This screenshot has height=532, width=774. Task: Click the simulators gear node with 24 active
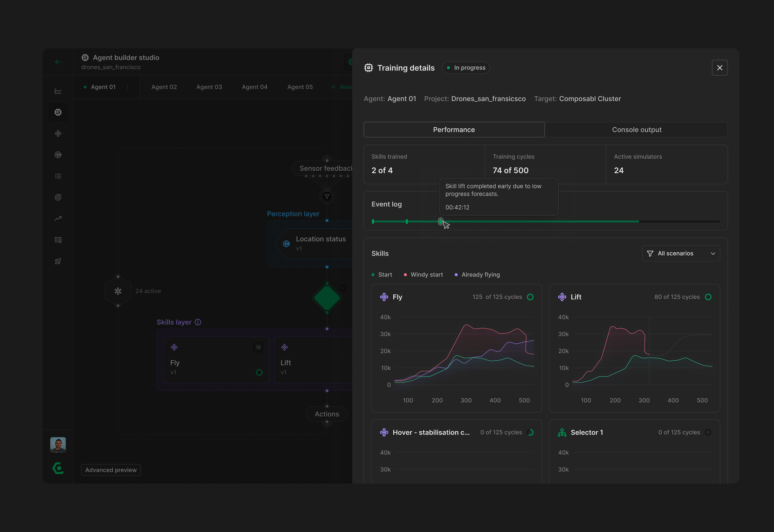118,291
